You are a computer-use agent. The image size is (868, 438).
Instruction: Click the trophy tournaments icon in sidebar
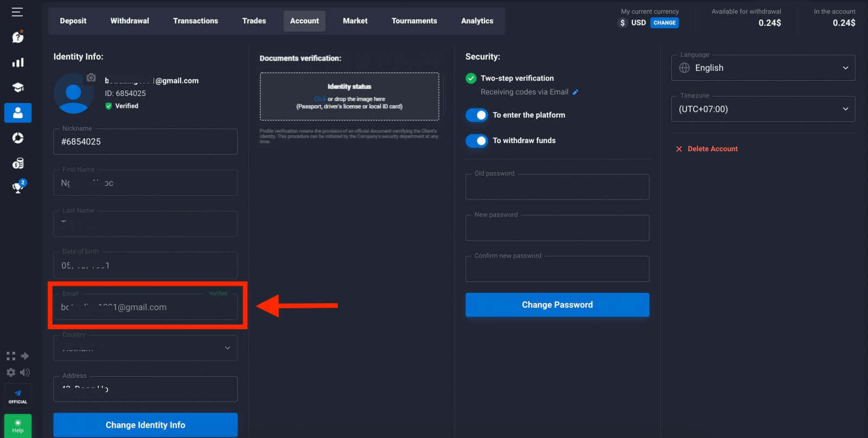pos(18,188)
